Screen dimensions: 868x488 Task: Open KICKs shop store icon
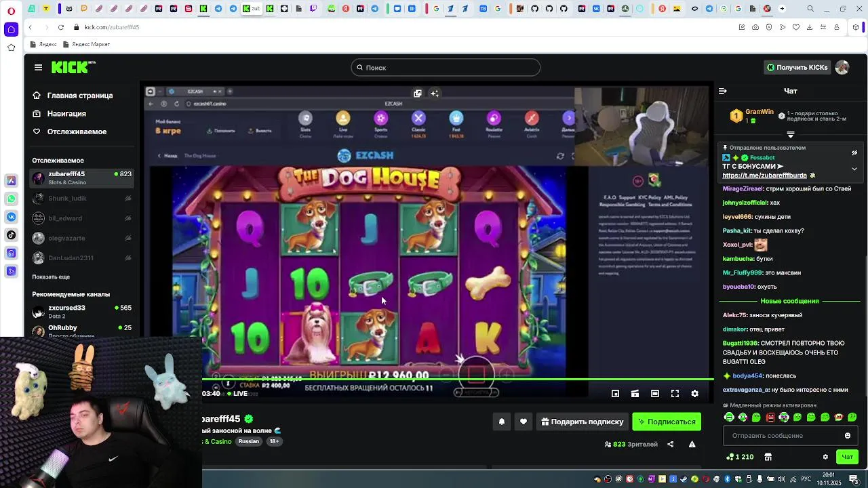pyautogui.click(x=768, y=457)
